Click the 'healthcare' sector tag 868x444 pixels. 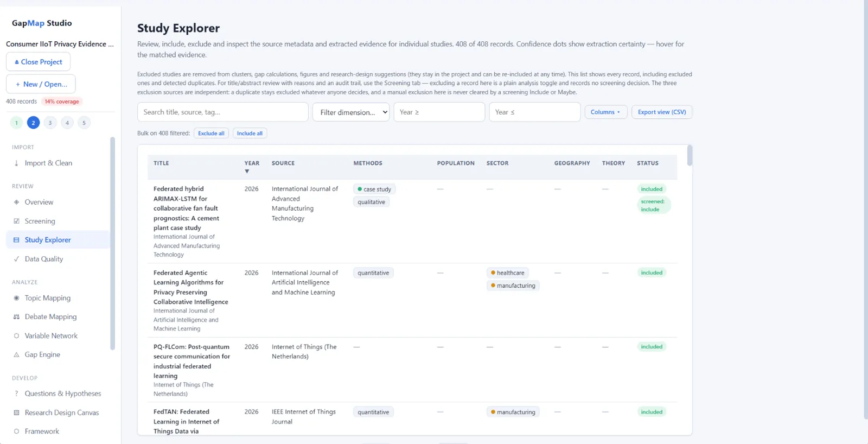(508, 273)
